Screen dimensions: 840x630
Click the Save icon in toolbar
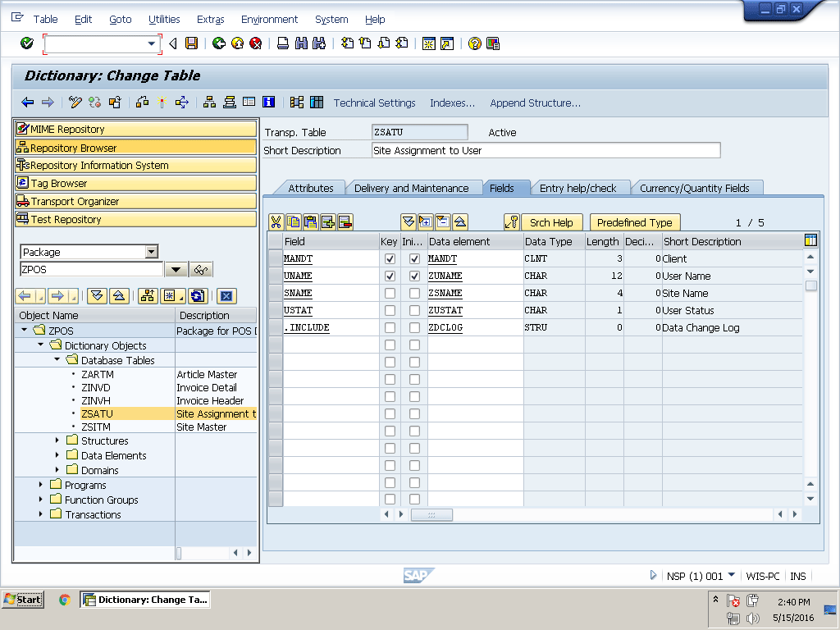[x=191, y=43]
